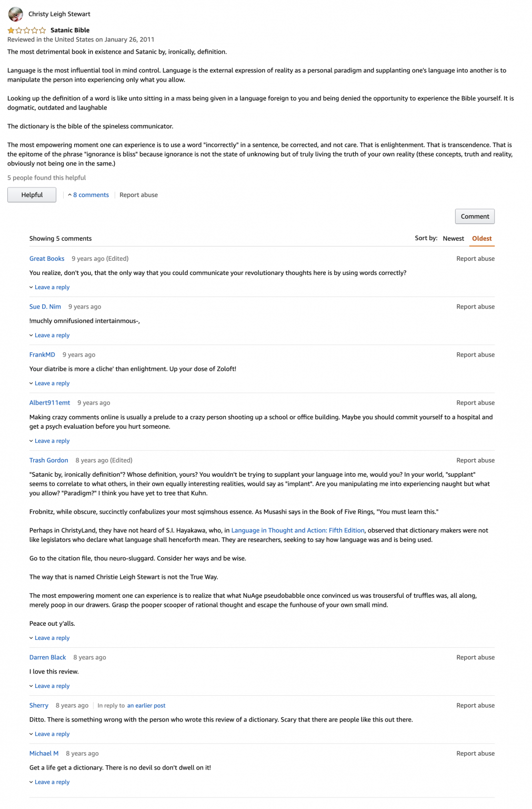Select the Oldest sort option

481,238
